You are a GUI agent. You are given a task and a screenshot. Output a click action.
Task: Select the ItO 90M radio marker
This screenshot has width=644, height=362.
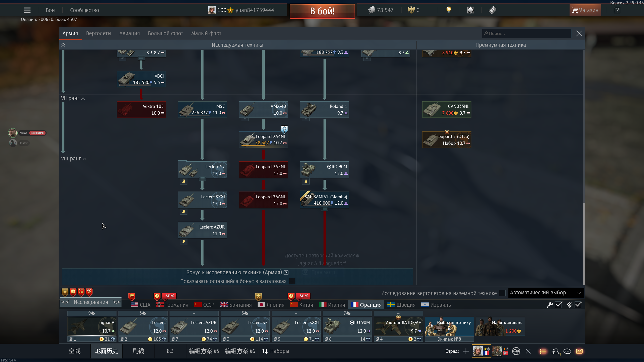pos(329,167)
